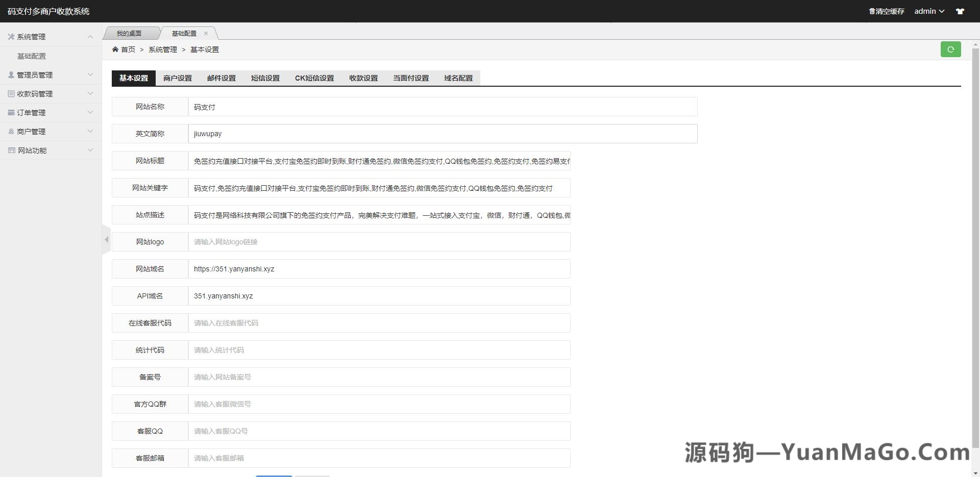
Task: Open the admin account dropdown
Action: coord(929,11)
